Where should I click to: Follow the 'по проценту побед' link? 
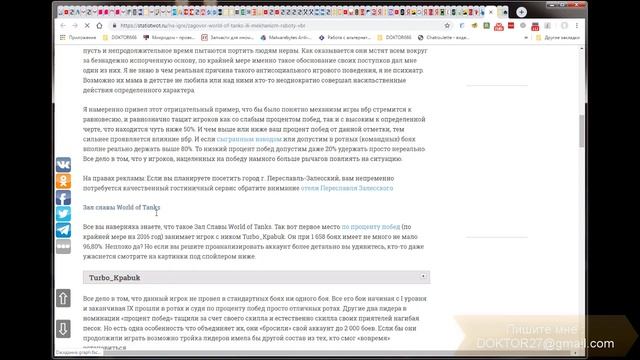[x=371, y=227]
